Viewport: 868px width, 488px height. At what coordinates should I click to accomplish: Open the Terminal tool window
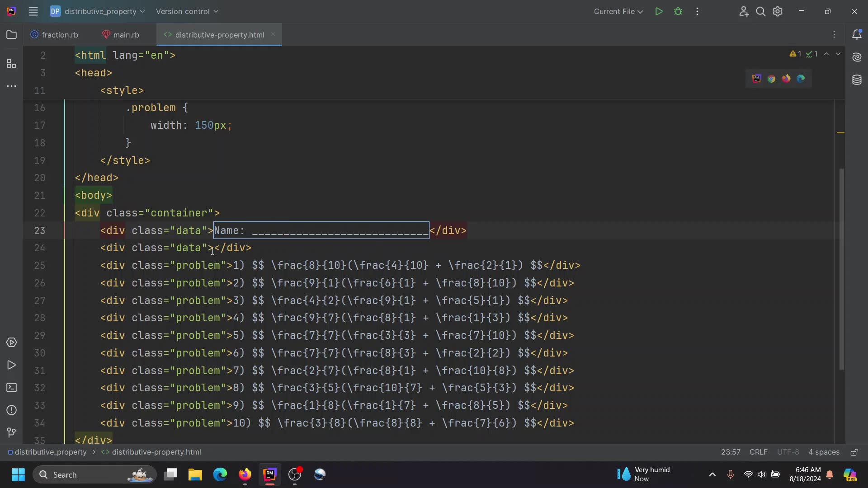tap(12, 388)
